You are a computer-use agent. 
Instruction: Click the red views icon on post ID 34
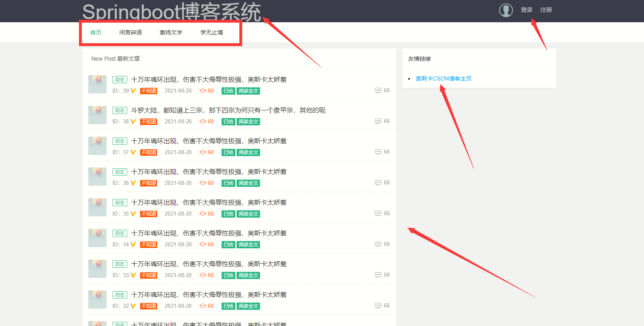[203, 245]
